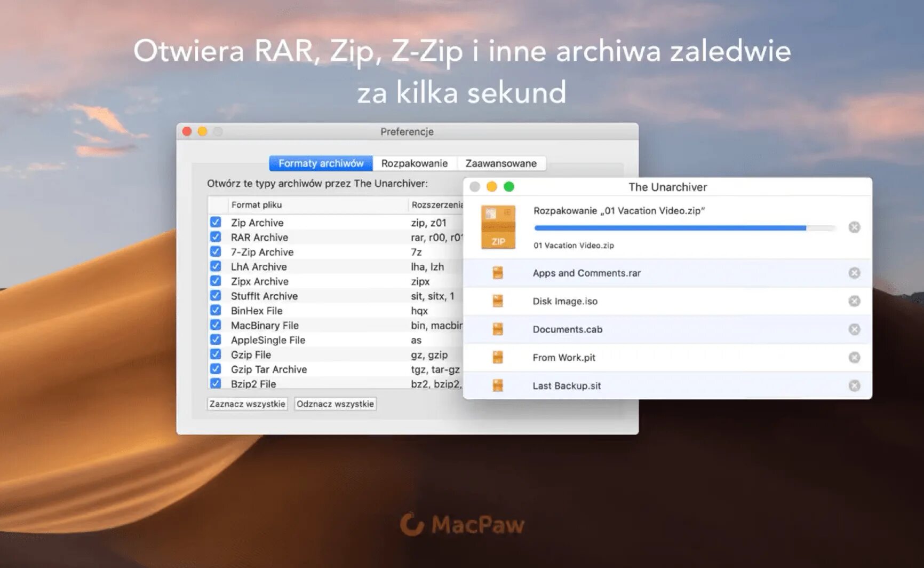Uncheck the BinHex File format
This screenshot has width=924, height=568.
point(216,310)
